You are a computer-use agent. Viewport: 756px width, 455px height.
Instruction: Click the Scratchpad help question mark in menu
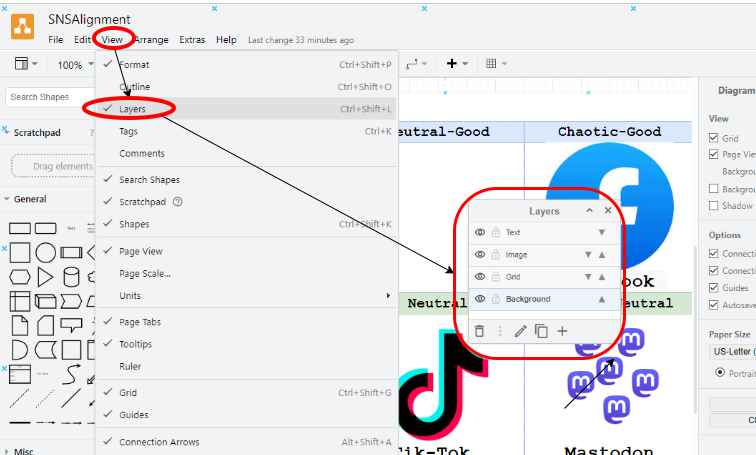coord(177,201)
